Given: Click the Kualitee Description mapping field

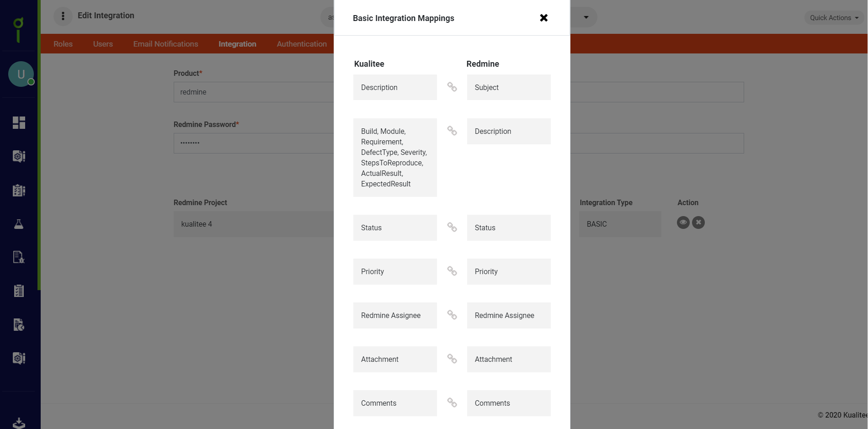Looking at the screenshot, I should tap(395, 87).
